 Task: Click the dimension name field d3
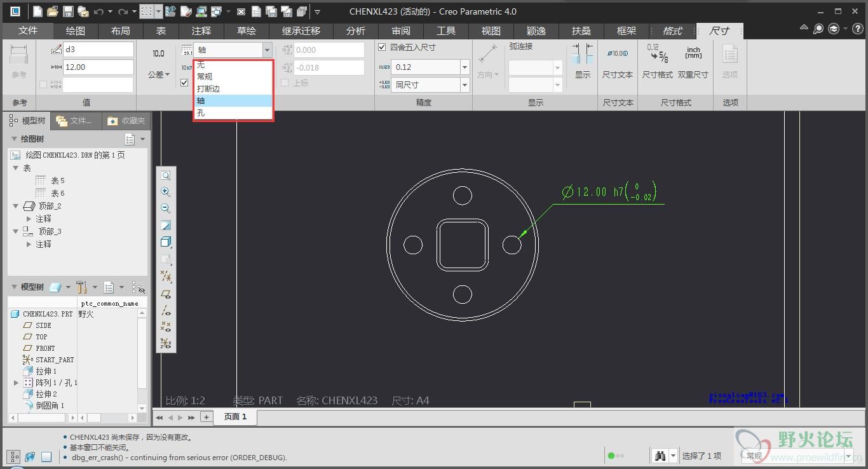pos(98,50)
